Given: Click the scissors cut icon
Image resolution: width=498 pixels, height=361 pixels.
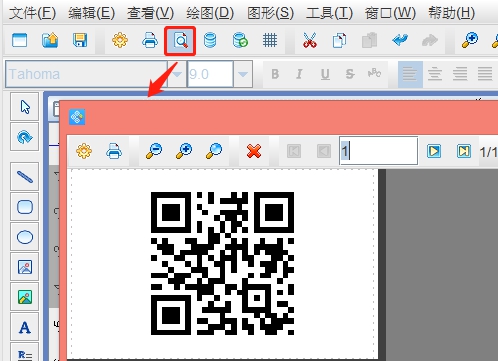Looking at the screenshot, I should click(x=310, y=41).
